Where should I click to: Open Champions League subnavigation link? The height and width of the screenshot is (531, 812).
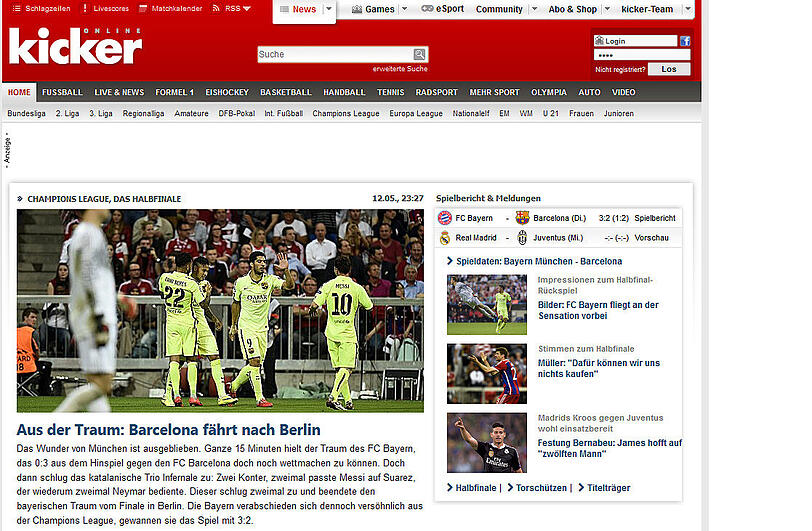(346, 113)
